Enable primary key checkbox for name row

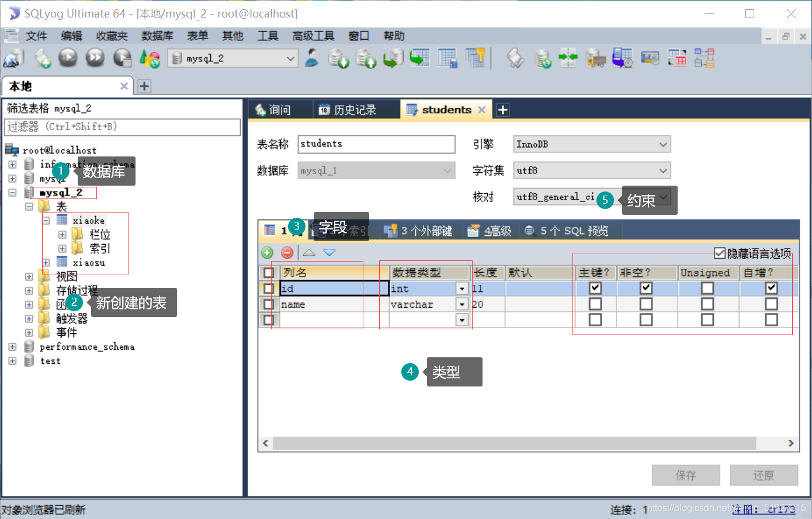[x=595, y=304]
